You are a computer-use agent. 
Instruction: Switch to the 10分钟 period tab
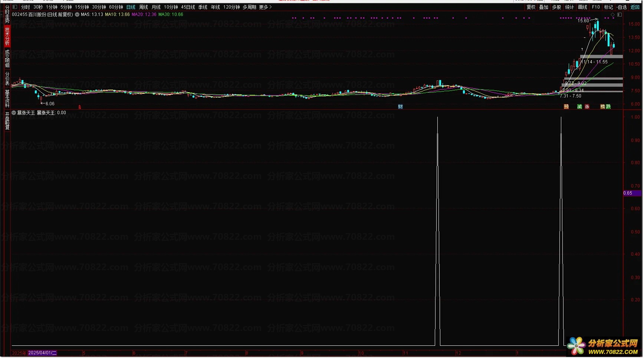(x=171, y=7)
